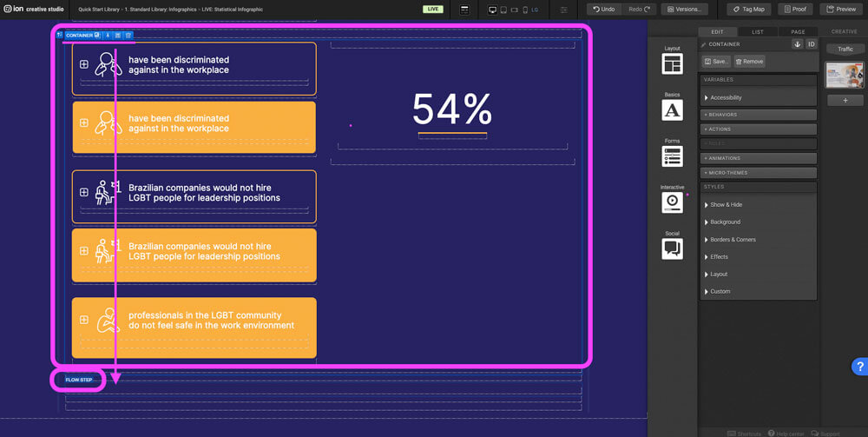Open the Layout elements panel
The height and width of the screenshot is (437, 868).
point(672,63)
